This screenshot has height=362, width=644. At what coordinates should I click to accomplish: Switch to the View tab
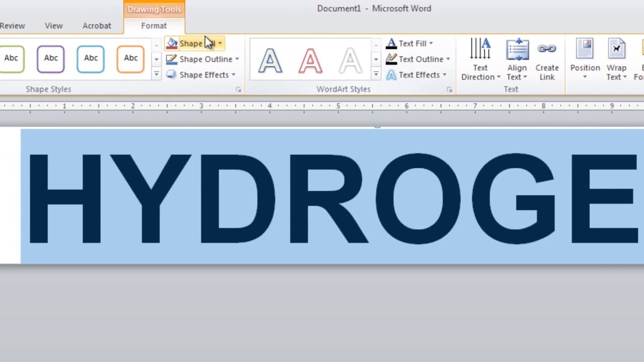pyautogui.click(x=54, y=26)
